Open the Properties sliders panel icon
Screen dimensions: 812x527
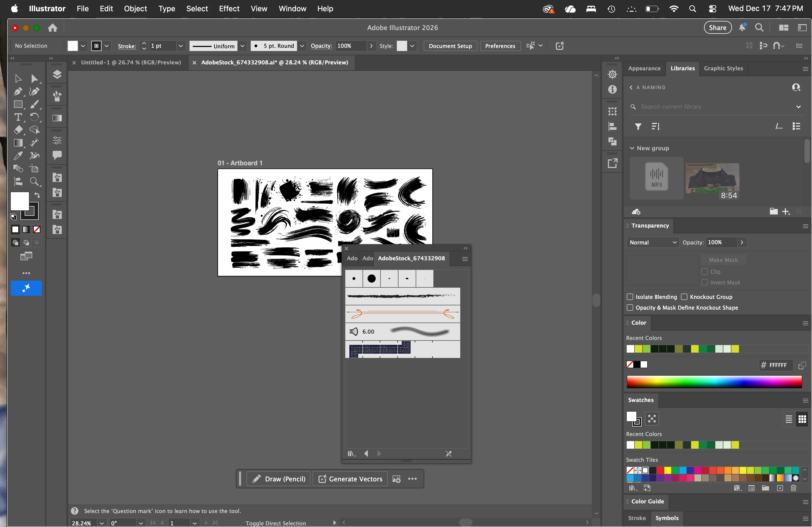pos(57,140)
